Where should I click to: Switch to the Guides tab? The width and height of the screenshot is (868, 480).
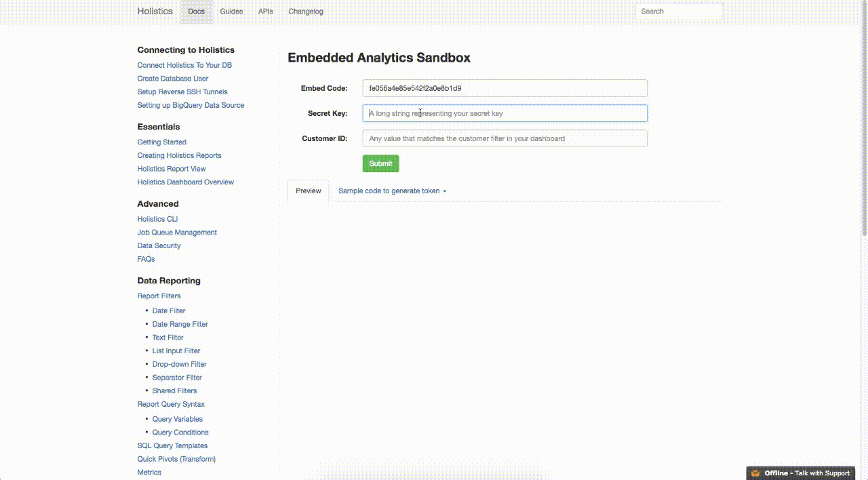(231, 11)
